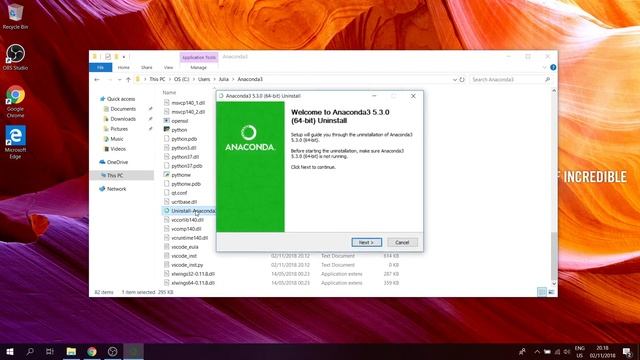
Task: Select the xlwings32-0.11.8.dll file
Action: coord(193,274)
